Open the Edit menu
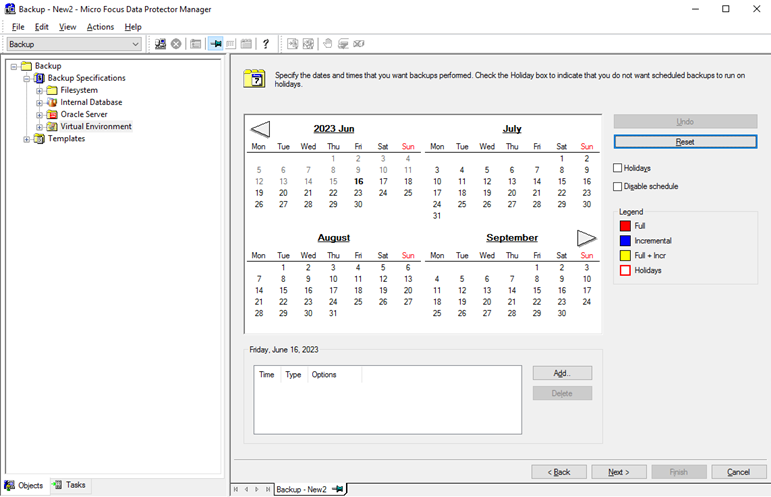Image resolution: width=771 pixels, height=497 pixels. (41, 27)
